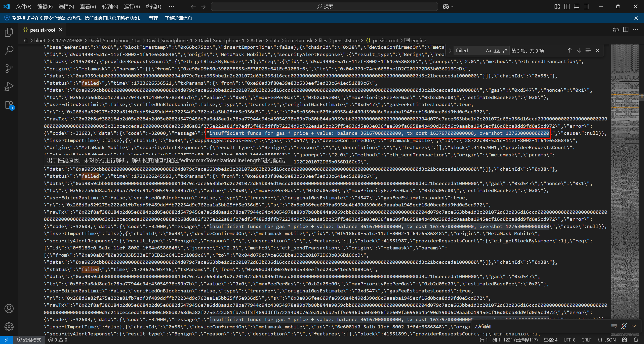Open the Copilot dropdown in title bar
Image resolution: width=644 pixels, height=344 pixels.
point(452,7)
